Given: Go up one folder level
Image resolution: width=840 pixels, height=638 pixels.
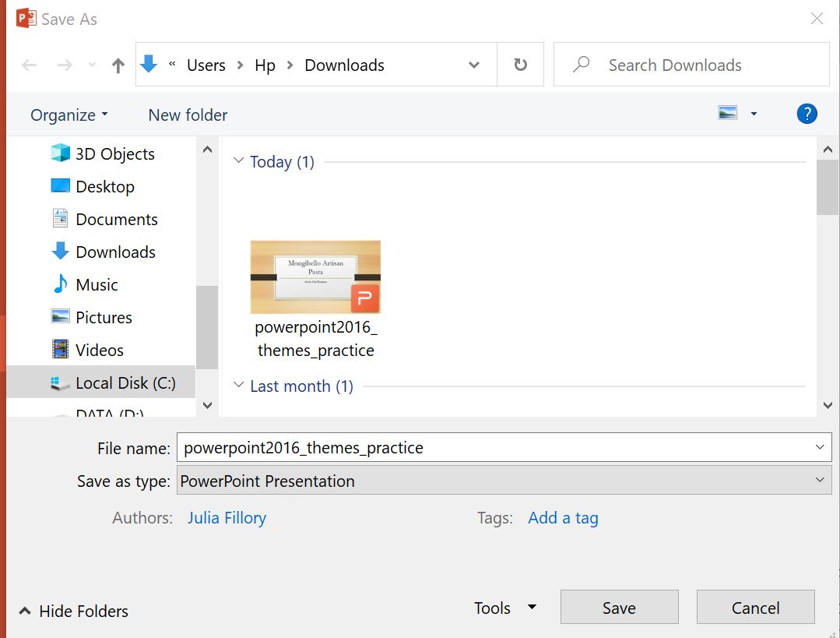Looking at the screenshot, I should [x=117, y=65].
